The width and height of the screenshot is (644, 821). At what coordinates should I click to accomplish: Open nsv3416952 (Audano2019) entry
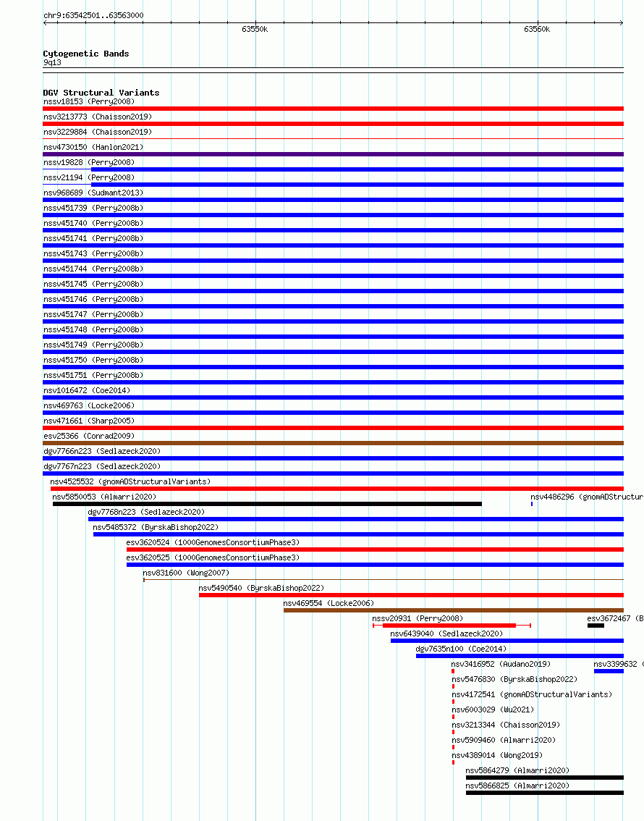(x=501, y=663)
